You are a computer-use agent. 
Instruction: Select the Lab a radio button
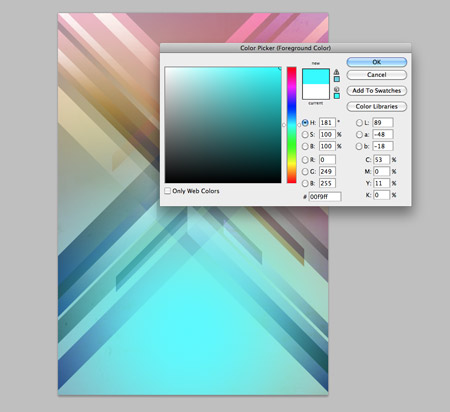pos(359,134)
